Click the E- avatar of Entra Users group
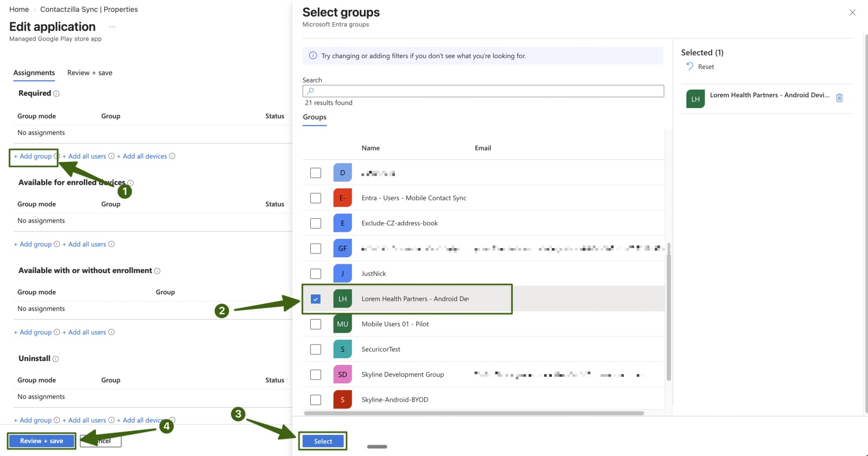The image size is (868, 456). [x=342, y=198]
